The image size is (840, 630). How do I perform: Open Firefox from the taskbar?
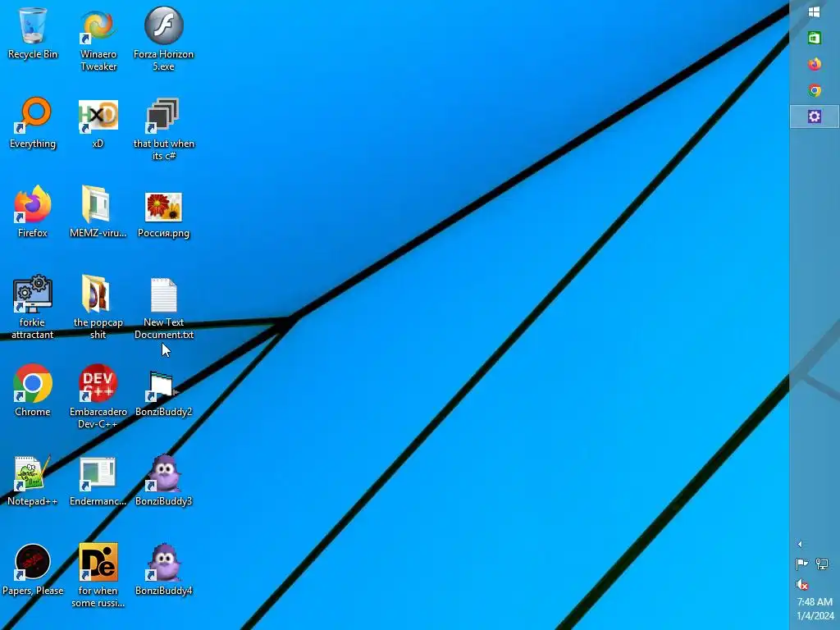coord(815,64)
